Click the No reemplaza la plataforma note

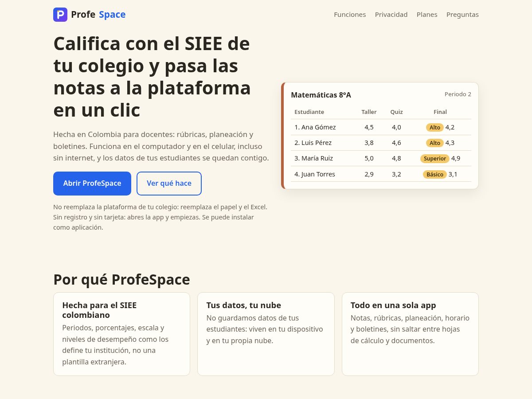(160, 217)
